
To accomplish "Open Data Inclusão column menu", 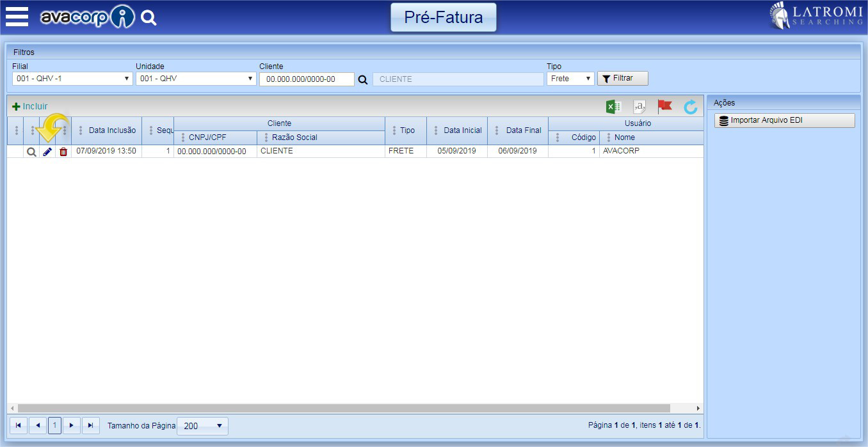I will click(x=81, y=130).
